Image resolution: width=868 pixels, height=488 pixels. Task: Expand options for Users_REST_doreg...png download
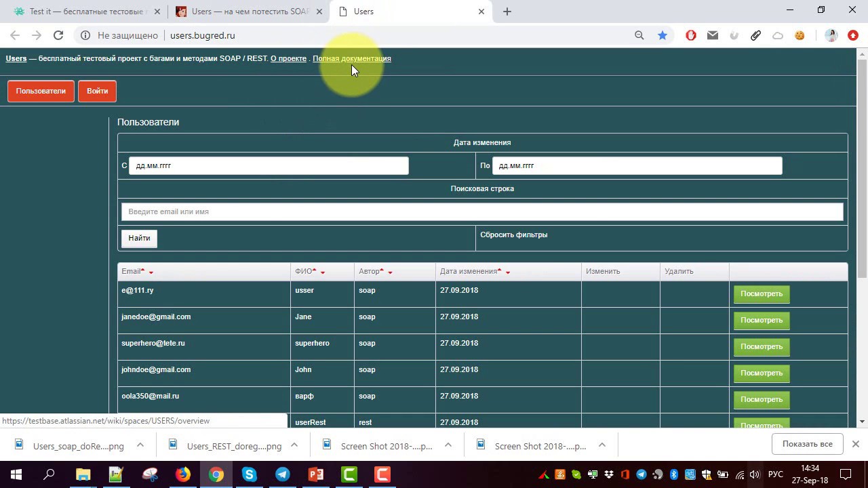point(294,445)
